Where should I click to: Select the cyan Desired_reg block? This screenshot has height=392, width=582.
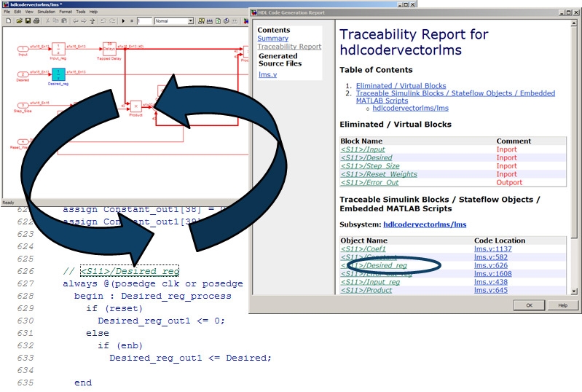(x=59, y=74)
